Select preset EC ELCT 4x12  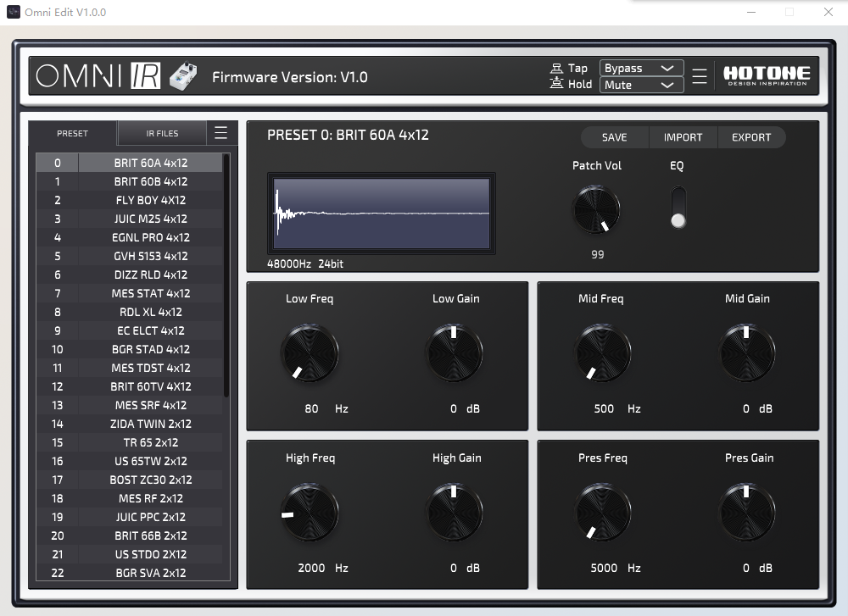click(129, 330)
